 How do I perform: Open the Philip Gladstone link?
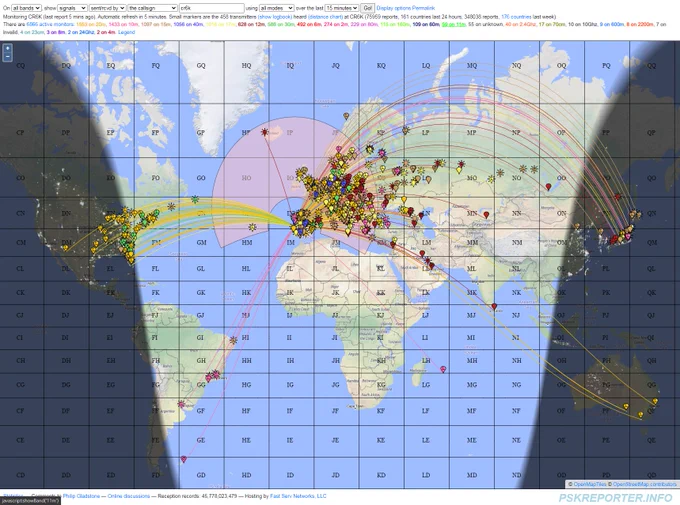coord(81,496)
